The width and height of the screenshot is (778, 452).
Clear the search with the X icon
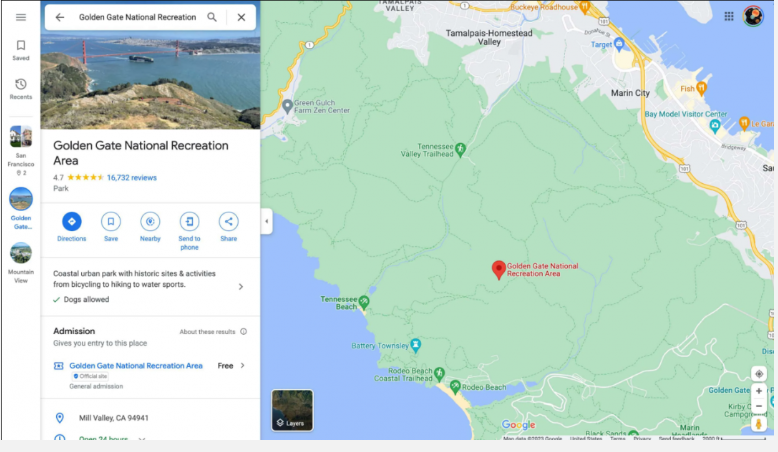[241, 17]
